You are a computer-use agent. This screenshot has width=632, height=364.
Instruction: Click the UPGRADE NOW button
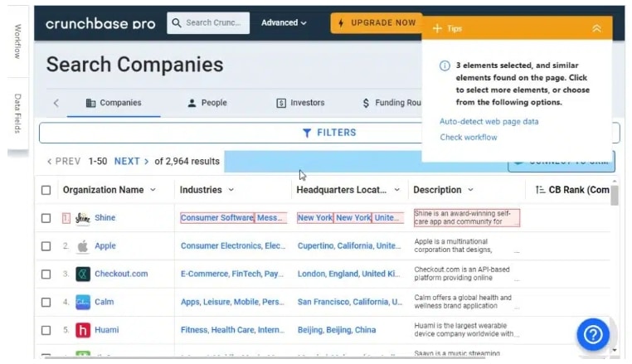point(377,23)
